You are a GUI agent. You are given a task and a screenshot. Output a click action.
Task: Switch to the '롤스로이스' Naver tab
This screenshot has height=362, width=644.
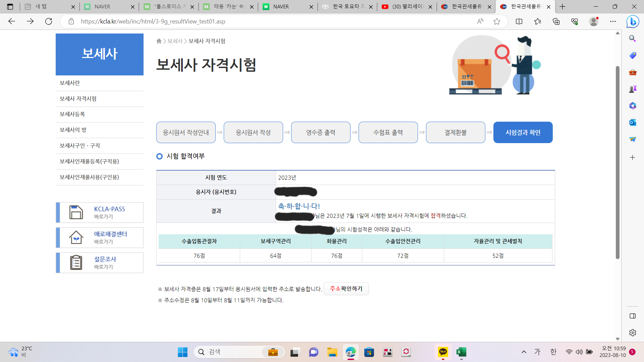click(169, 7)
